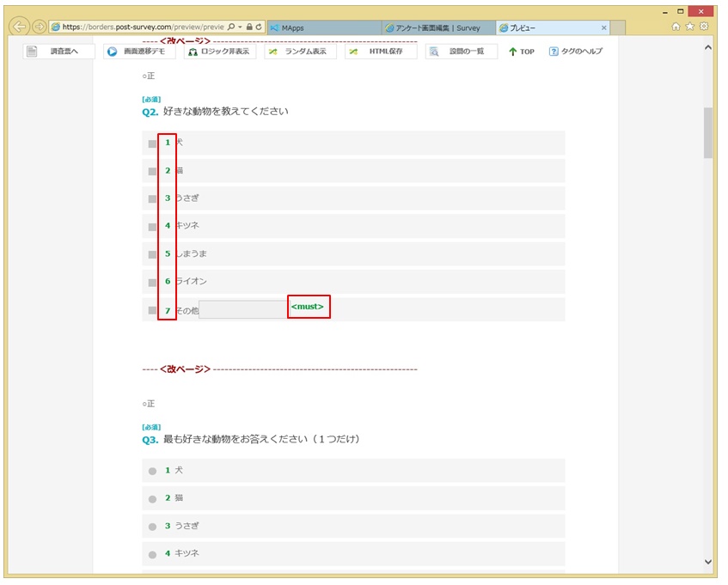Switch to the MApps browser tab
The image size is (728, 585).
[323, 27]
